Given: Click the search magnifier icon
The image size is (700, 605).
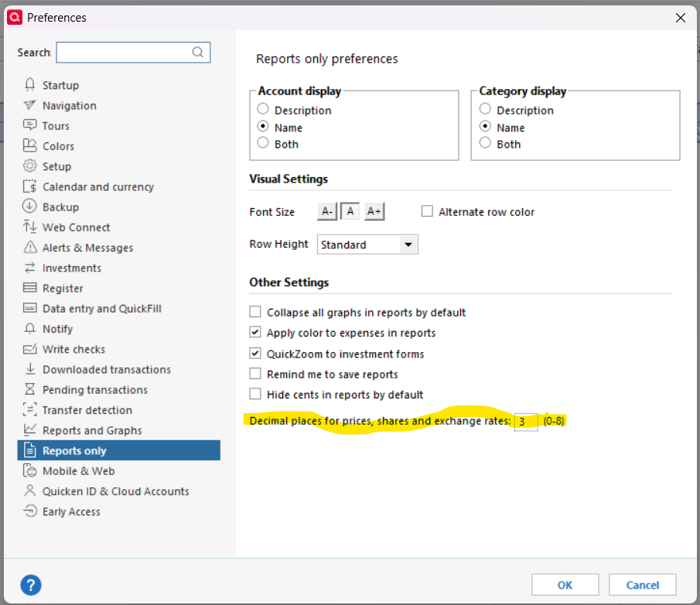Looking at the screenshot, I should click(x=198, y=53).
